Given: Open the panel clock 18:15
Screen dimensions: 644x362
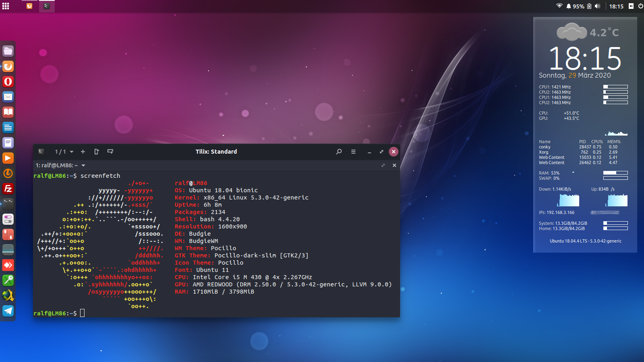Looking at the screenshot, I should [616, 6].
